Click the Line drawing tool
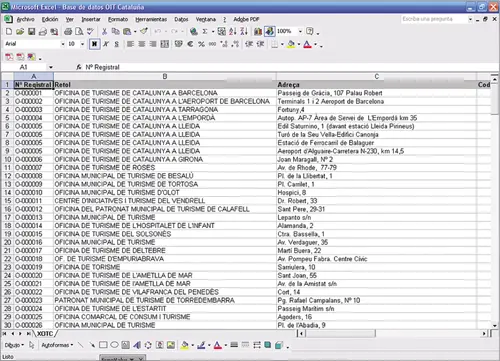500x361 pixels. 80,345
